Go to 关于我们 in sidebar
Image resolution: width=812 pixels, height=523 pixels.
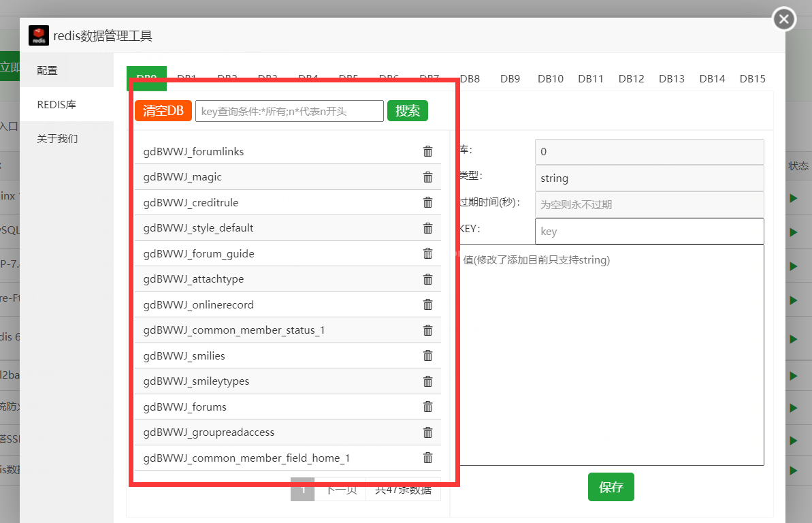[57, 139]
